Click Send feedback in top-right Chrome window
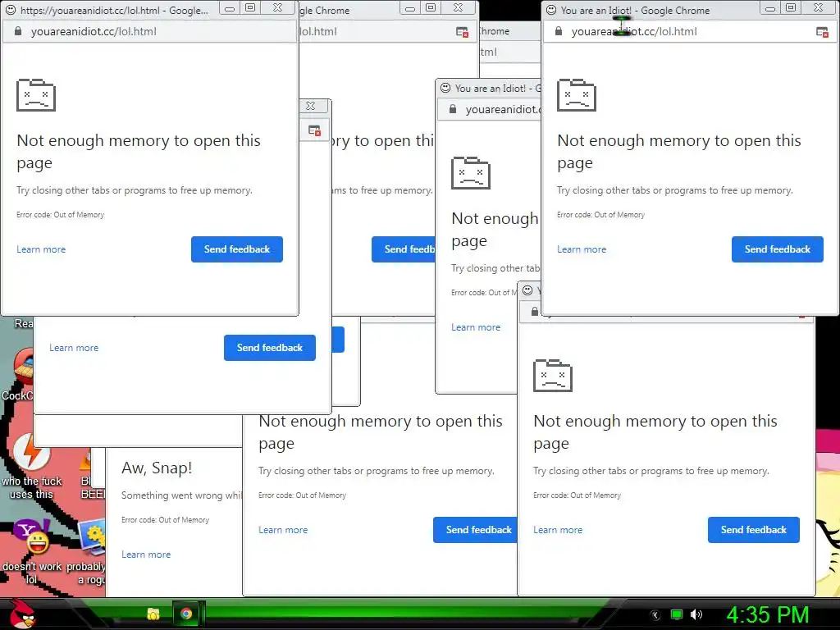Screen dimensions: 840x630 point(778,249)
